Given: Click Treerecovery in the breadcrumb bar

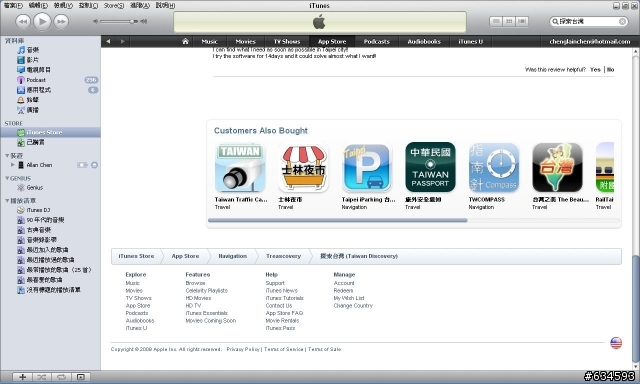Looking at the screenshot, I should (283, 256).
